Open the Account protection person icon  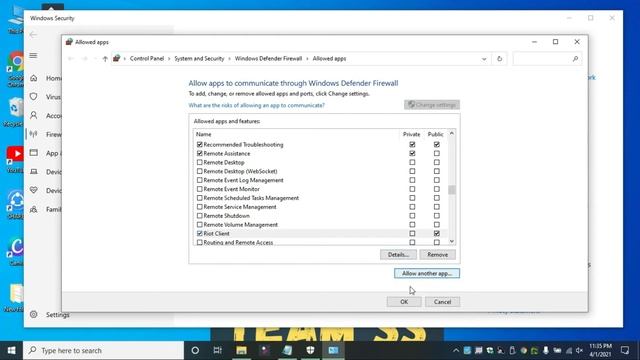[33, 116]
